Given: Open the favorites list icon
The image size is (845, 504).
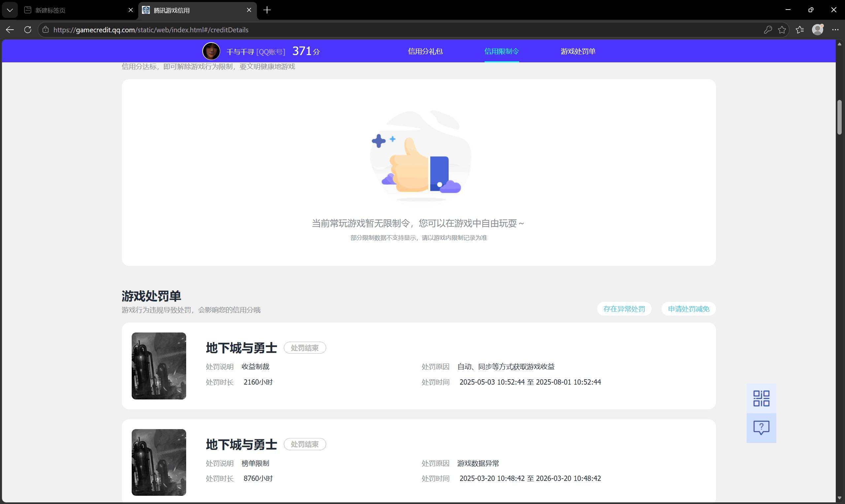Looking at the screenshot, I should pyautogui.click(x=800, y=30).
